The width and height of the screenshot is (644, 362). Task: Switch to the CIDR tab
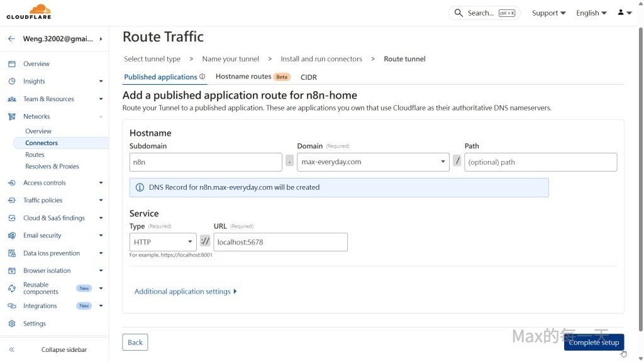(x=309, y=77)
